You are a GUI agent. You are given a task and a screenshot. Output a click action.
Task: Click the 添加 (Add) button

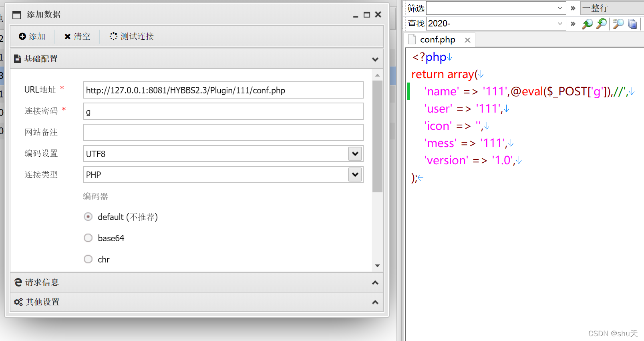(x=32, y=36)
